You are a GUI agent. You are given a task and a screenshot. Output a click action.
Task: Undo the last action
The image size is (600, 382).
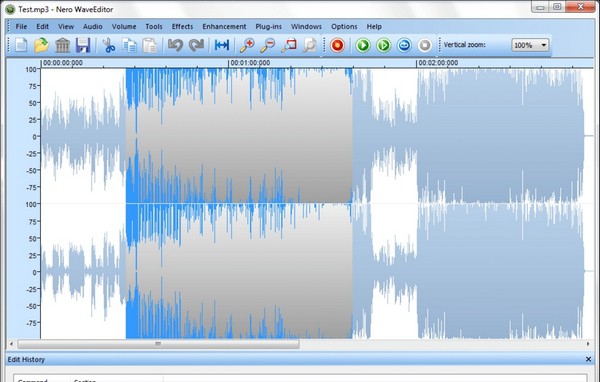[x=176, y=45]
